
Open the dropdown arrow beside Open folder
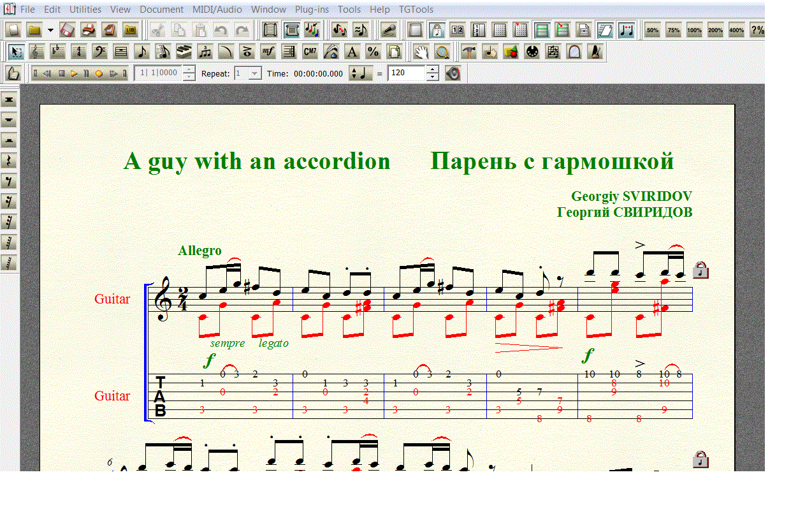pos(50,30)
